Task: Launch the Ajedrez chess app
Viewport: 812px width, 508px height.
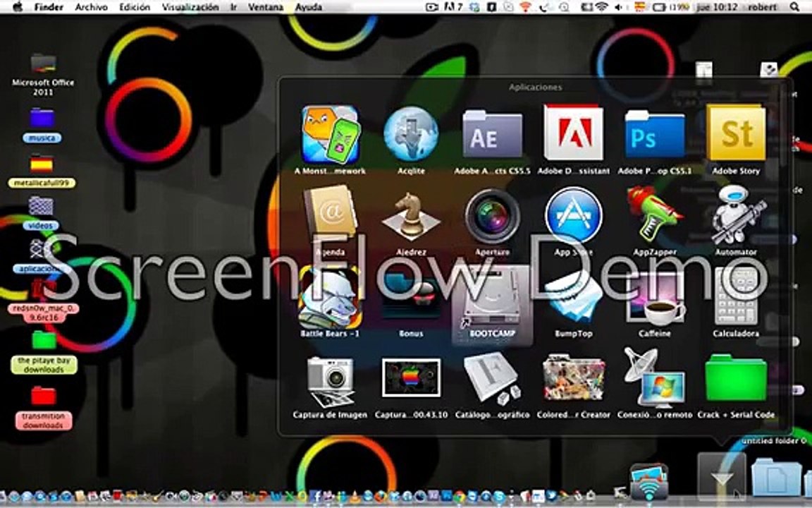Action: click(411, 217)
